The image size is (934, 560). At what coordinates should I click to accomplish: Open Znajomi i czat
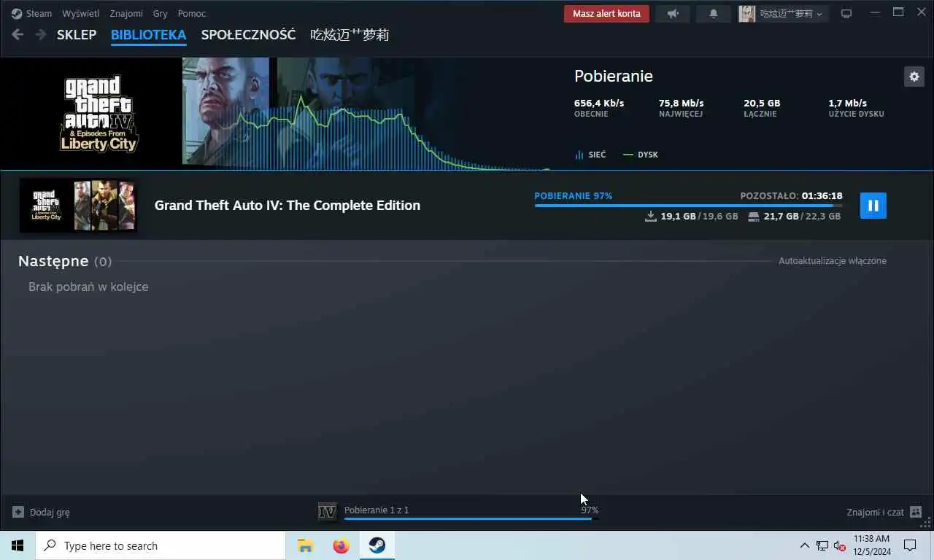pyautogui.click(x=884, y=512)
